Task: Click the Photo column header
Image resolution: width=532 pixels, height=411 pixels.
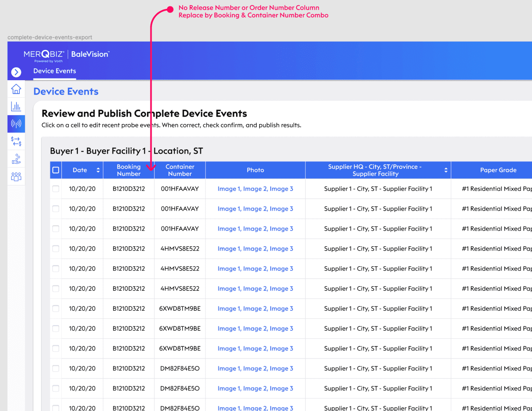Action: [256, 170]
